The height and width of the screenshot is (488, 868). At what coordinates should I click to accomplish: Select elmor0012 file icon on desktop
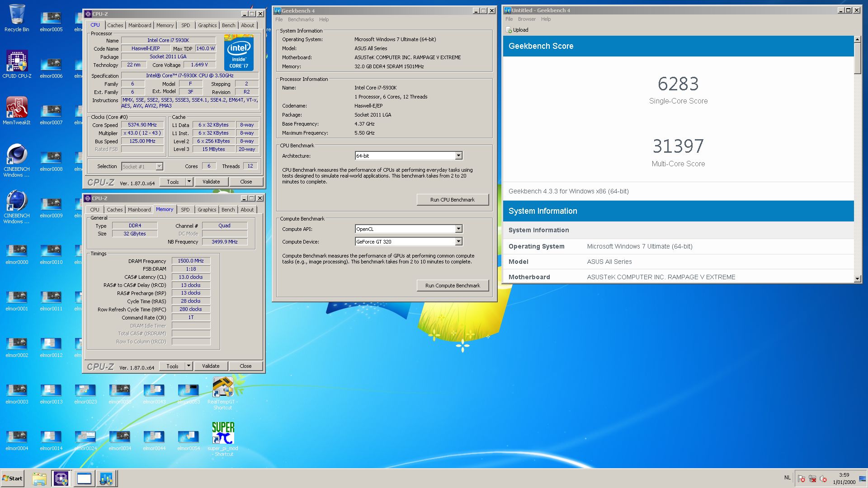pos(51,347)
